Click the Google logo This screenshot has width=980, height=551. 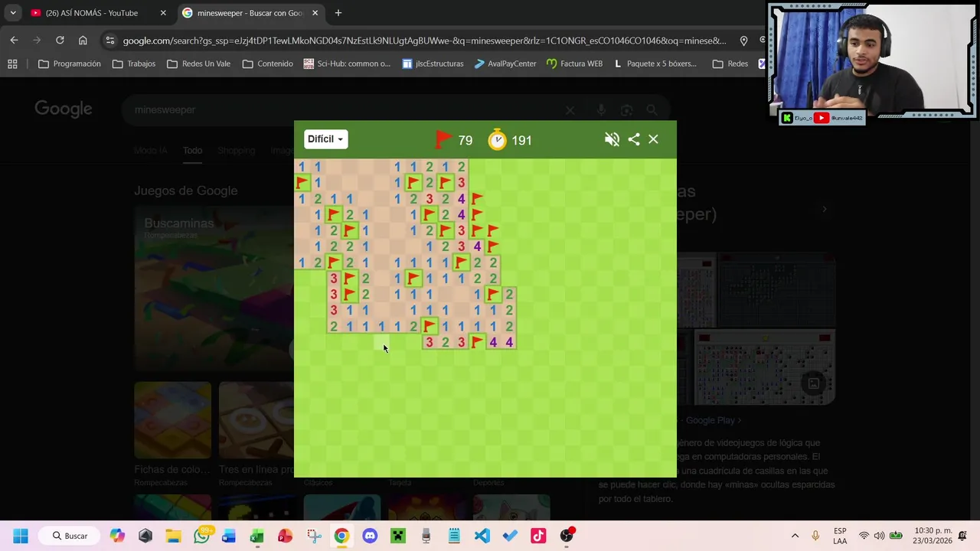[63, 109]
